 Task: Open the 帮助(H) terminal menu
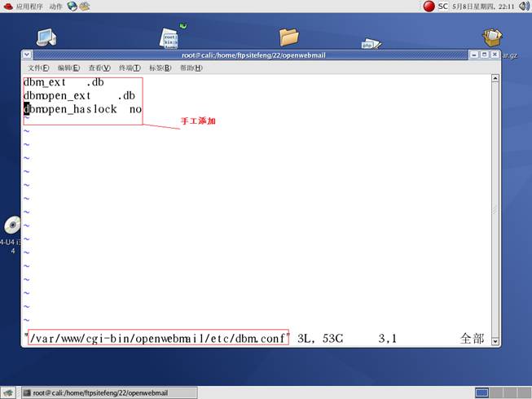tap(191, 68)
